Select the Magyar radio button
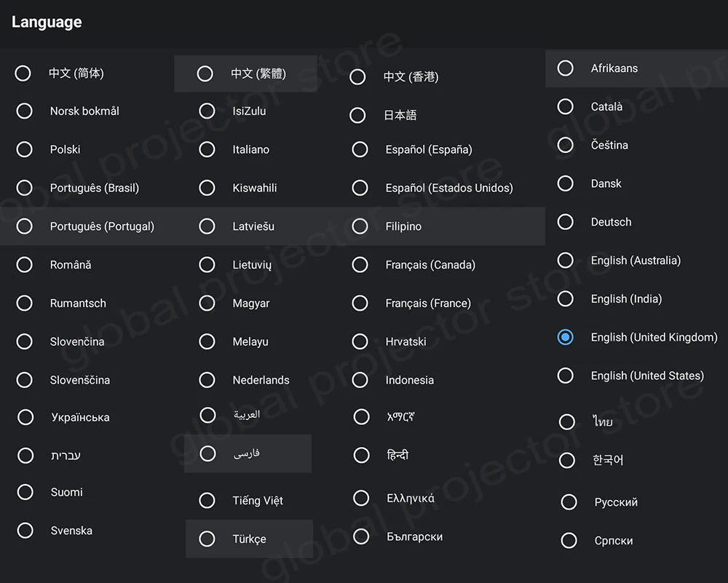 pyautogui.click(x=207, y=303)
